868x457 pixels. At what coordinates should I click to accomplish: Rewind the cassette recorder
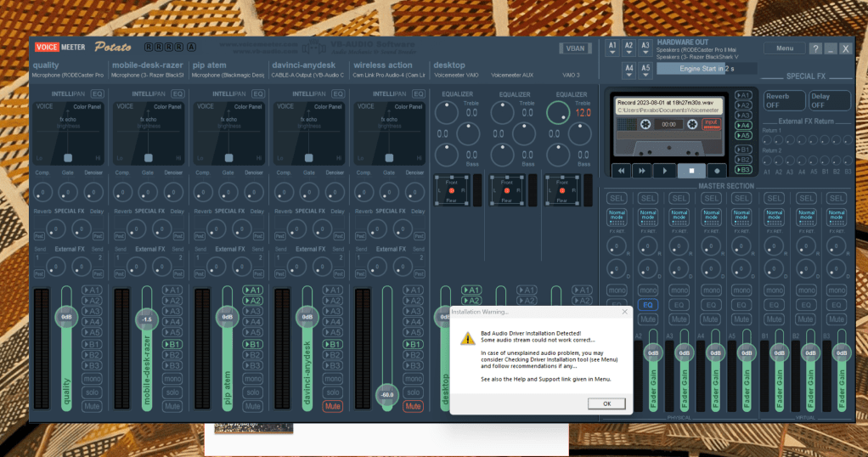tap(621, 172)
